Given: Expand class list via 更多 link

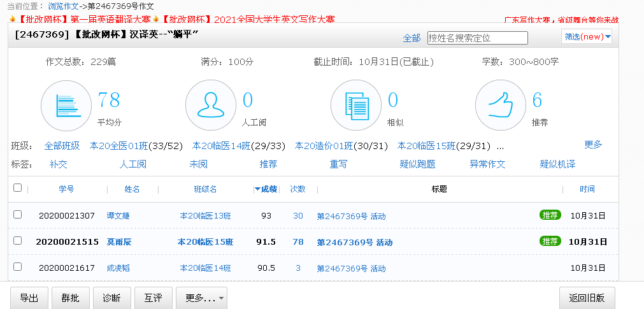Looking at the screenshot, I should [x=593, y=145].
